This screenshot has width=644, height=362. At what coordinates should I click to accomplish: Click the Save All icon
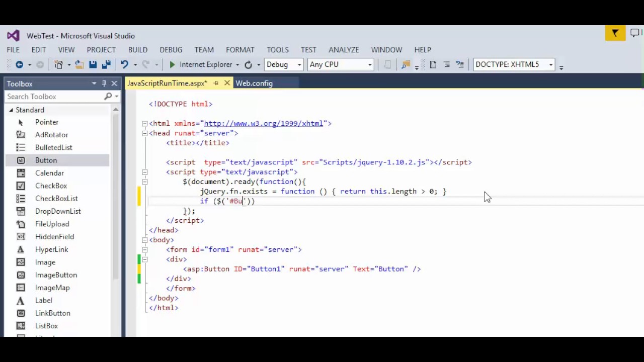(x=106, y=64)
